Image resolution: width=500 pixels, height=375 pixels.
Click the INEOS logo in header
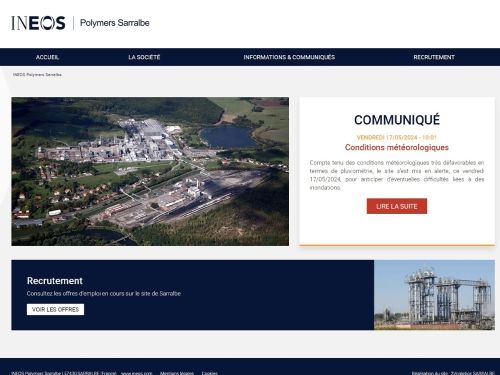click(38, 23)
